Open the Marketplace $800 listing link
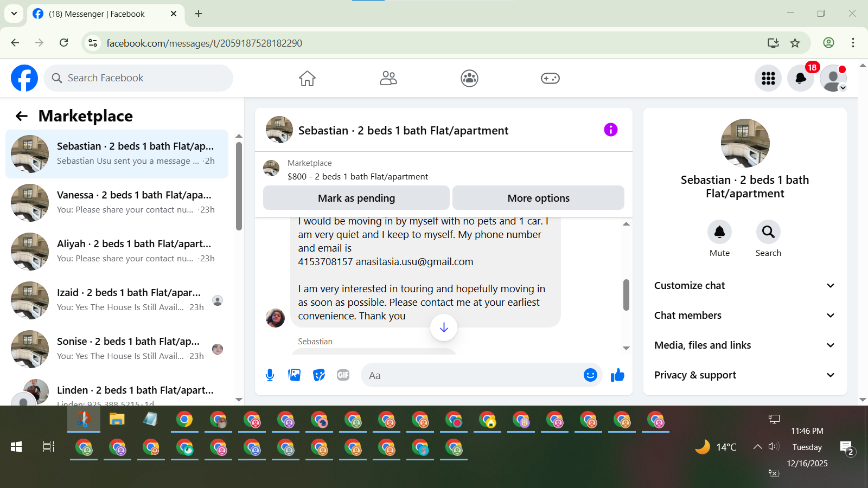868x488 pixels. click(358, 176)
